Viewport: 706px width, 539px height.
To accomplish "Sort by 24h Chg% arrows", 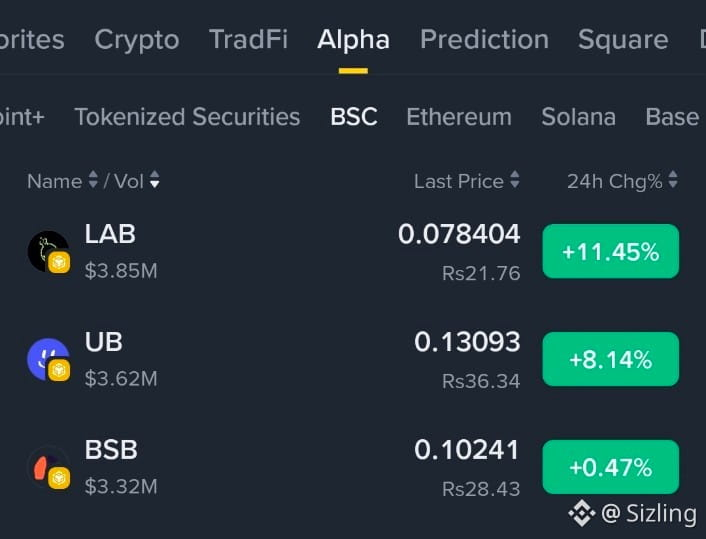I will pyautogui.click(x=673, y=180).
